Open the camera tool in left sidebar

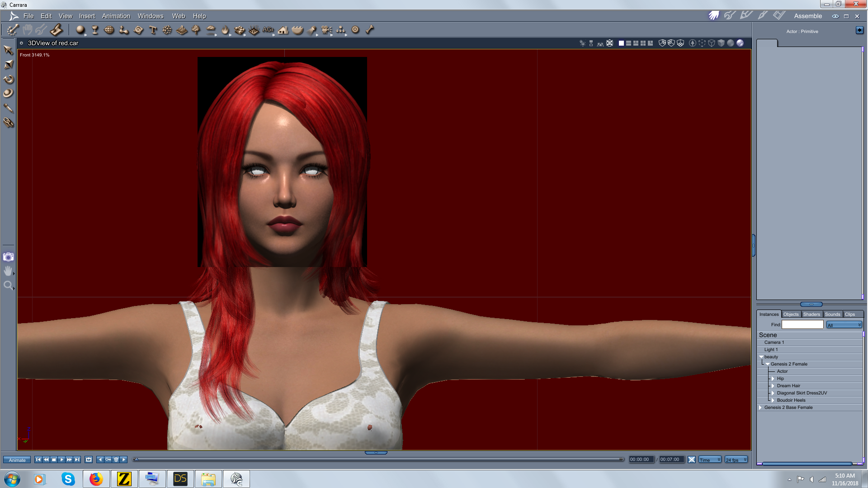(x=8, y=257)
